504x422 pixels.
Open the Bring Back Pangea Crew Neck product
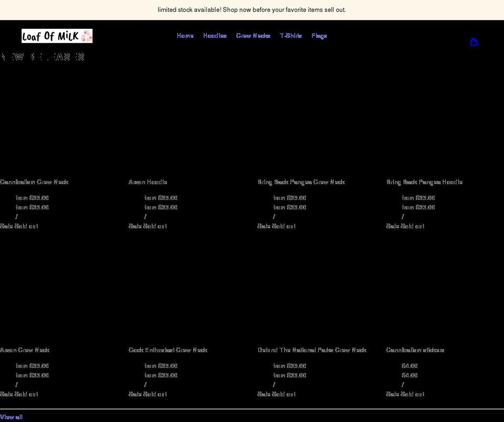tap(301, 182)
